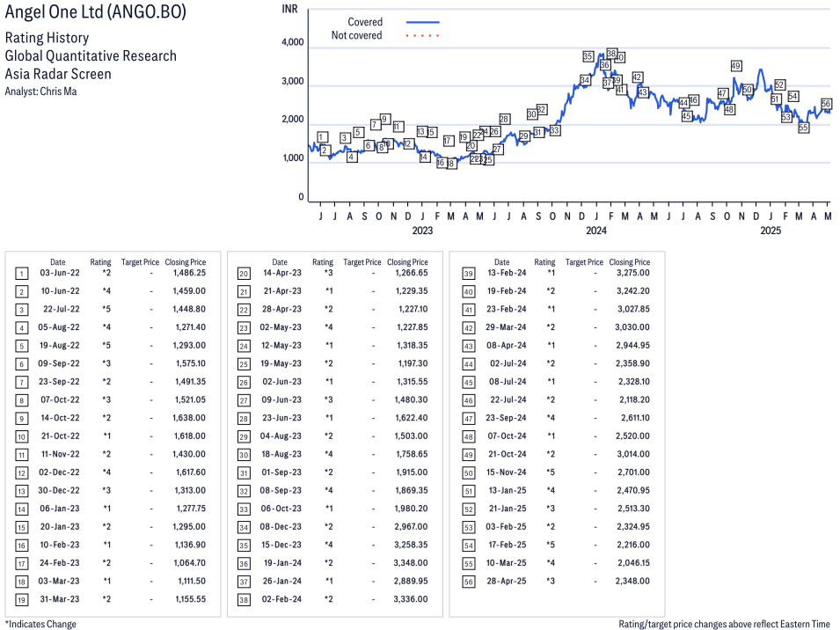Click the 2025 year label under chart
The width and height of the screenshot is (840, 630).
coord(771,231)
